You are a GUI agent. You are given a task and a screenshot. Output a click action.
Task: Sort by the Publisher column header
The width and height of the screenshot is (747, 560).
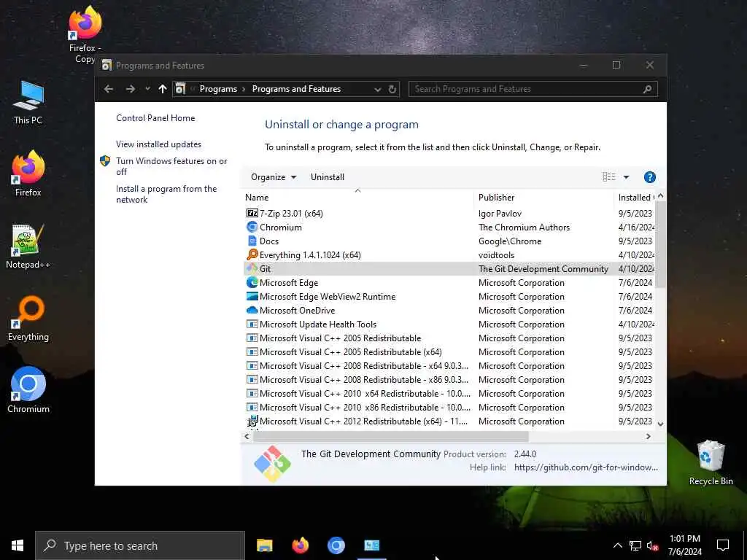pyautogui.click(x=543, y=197)
